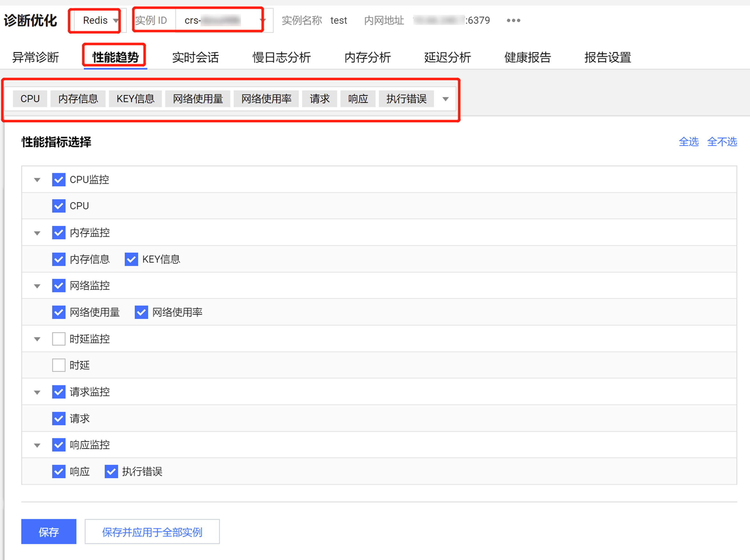Collapse the CPU监控 group arrow

coord(37,180)
